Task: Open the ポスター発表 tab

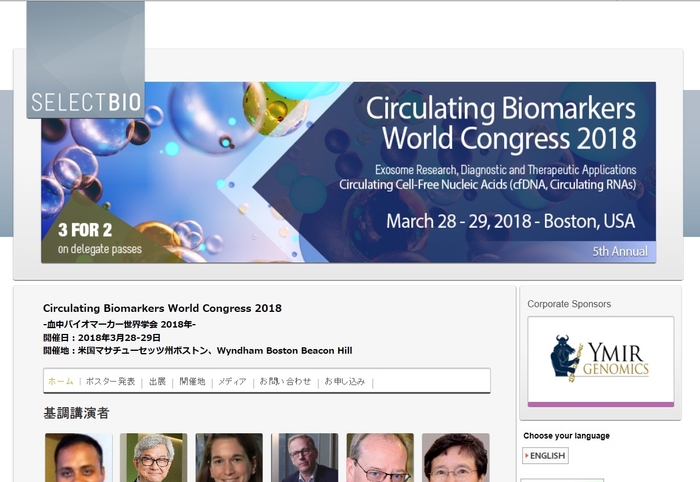Action: point(110,381)
